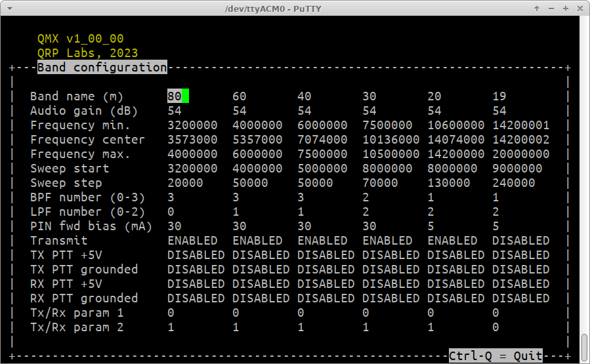This screenshot has height=364, width=590.
Task: Select frequency center value 14074000
Action: point(455,140)
